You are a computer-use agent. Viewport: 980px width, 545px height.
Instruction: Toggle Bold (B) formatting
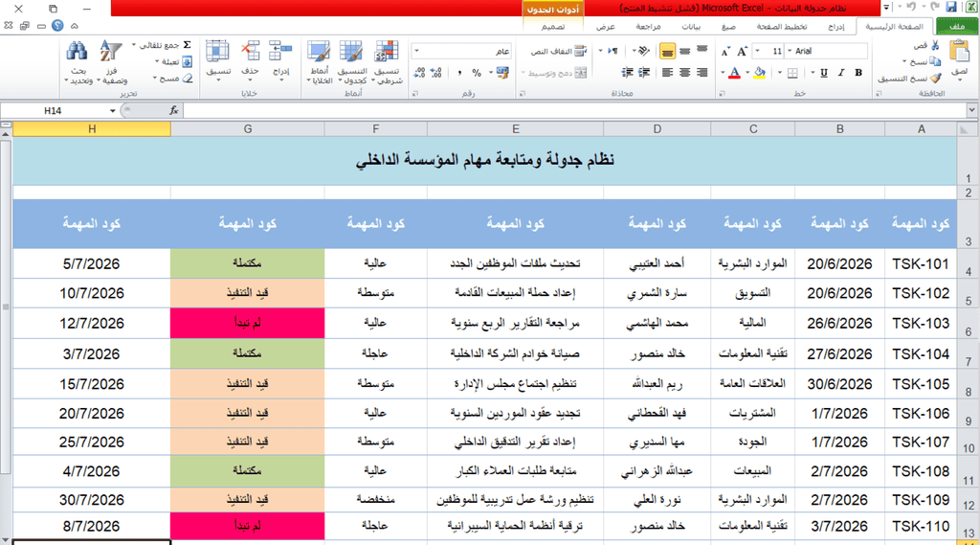[x=858, y=73]
